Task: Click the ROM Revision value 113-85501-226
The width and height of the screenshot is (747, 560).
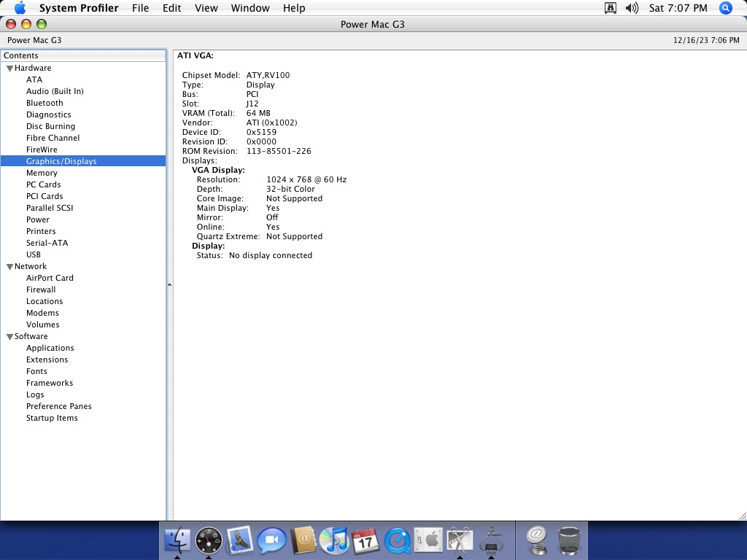Action: (279, 151)
